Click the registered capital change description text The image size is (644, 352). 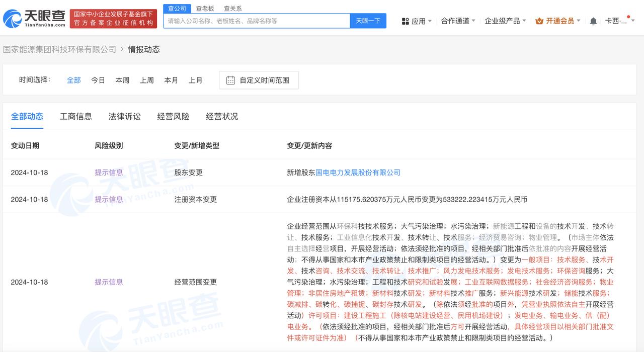pos(407,200)
